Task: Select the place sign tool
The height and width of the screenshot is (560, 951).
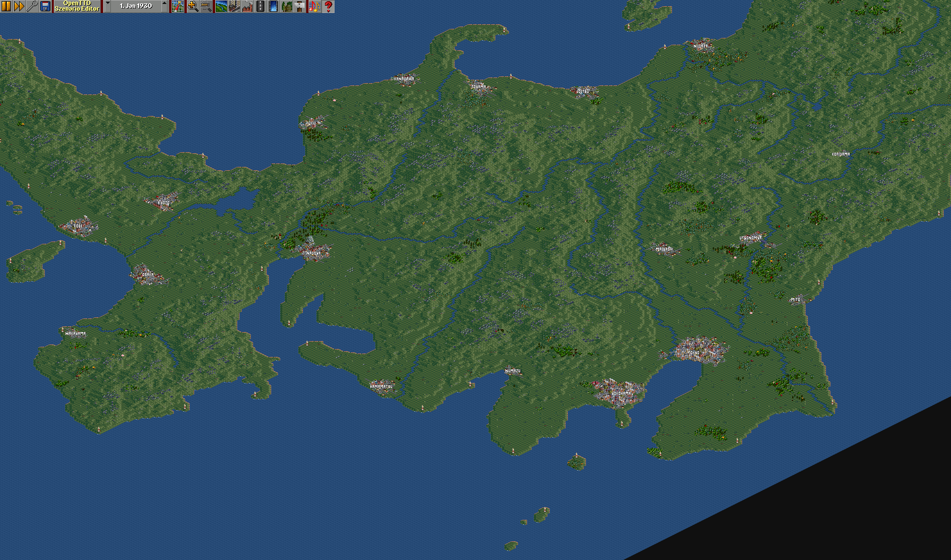Action: (300, 6)
